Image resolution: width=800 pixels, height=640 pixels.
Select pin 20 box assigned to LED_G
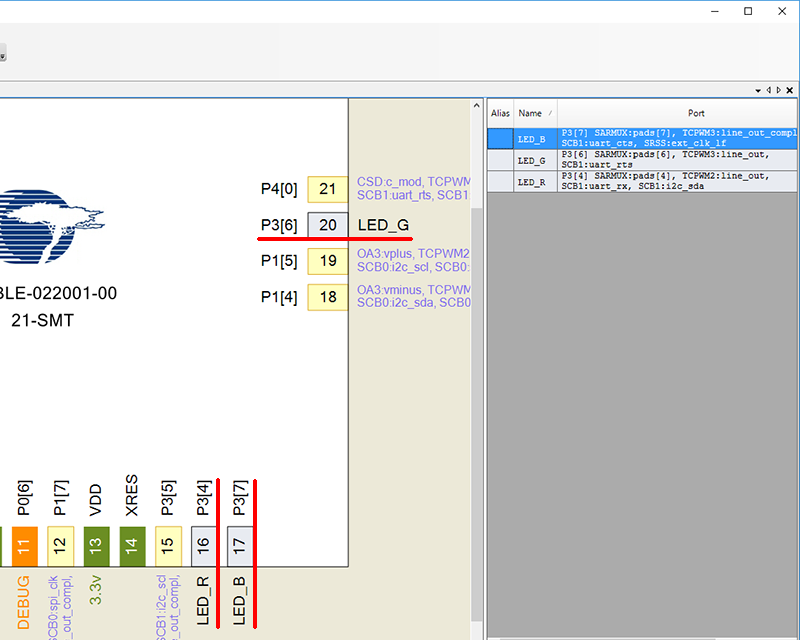(328, 225)
